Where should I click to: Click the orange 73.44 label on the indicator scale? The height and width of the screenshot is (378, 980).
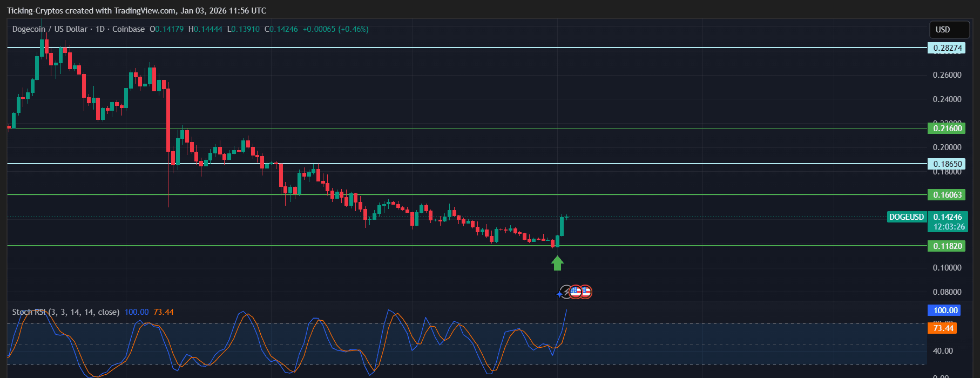(x=943, y=328)
